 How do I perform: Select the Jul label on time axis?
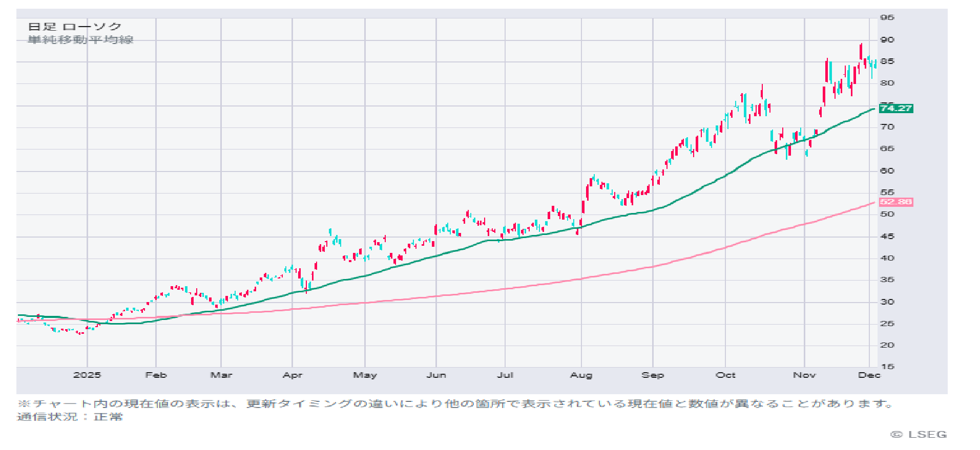(x=505, y=375)
